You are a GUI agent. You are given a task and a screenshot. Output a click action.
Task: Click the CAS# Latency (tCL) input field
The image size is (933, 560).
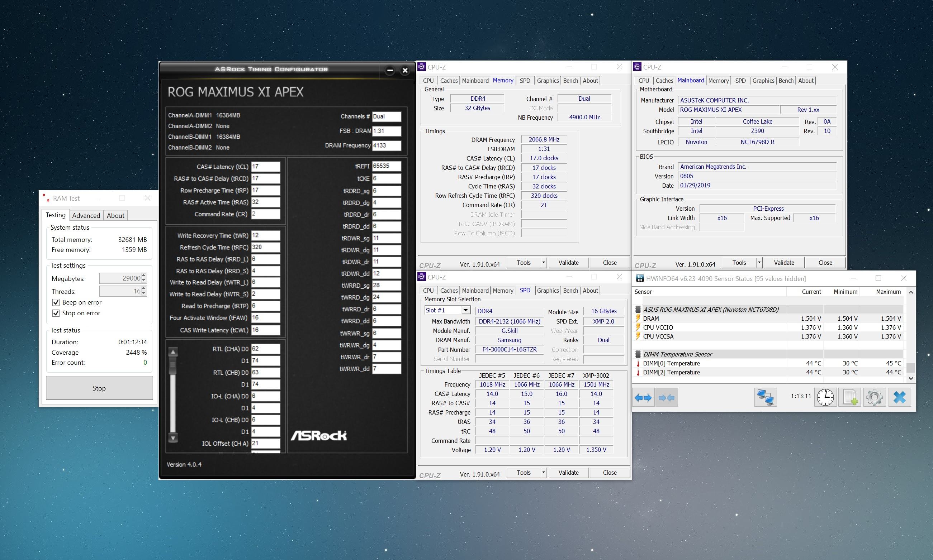pos(265,166)
